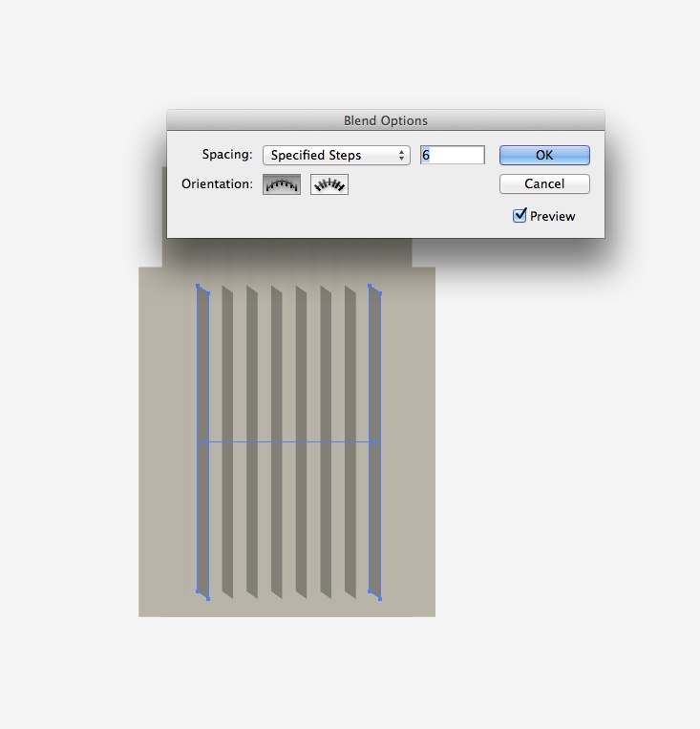Select Align to Page orientation icon
Image resolution: width=700 pixels, height=729 pixels.
click(281, 184)
